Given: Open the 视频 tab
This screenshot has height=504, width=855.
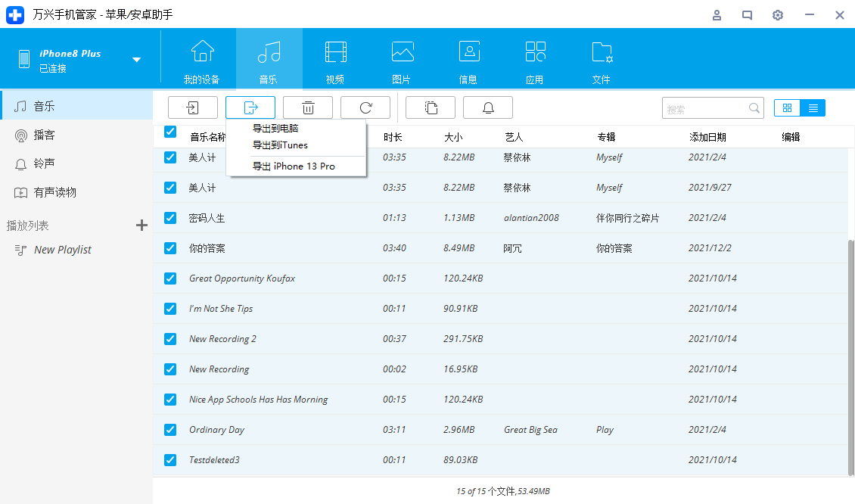Looking at the screenshot, I should 335,60.
